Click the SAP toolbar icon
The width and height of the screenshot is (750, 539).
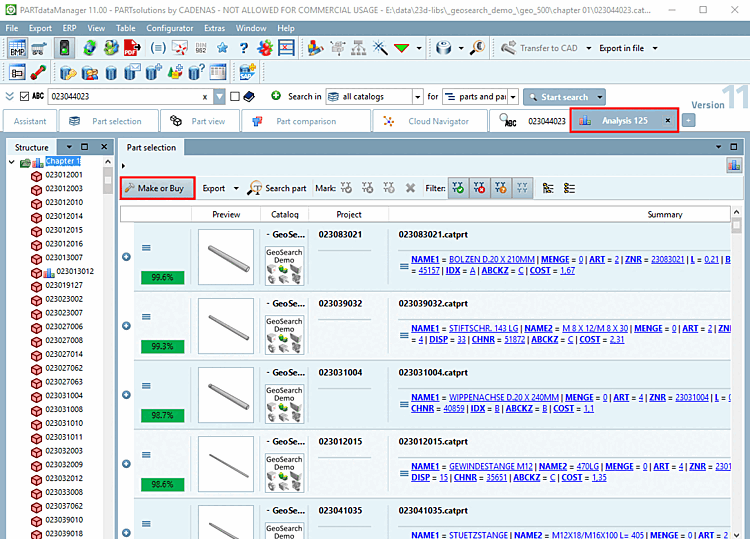[x=248, y=72]
